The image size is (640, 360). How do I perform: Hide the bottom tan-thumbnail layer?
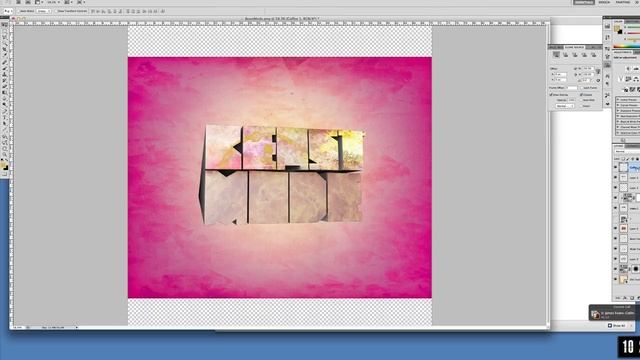point(616,279)
